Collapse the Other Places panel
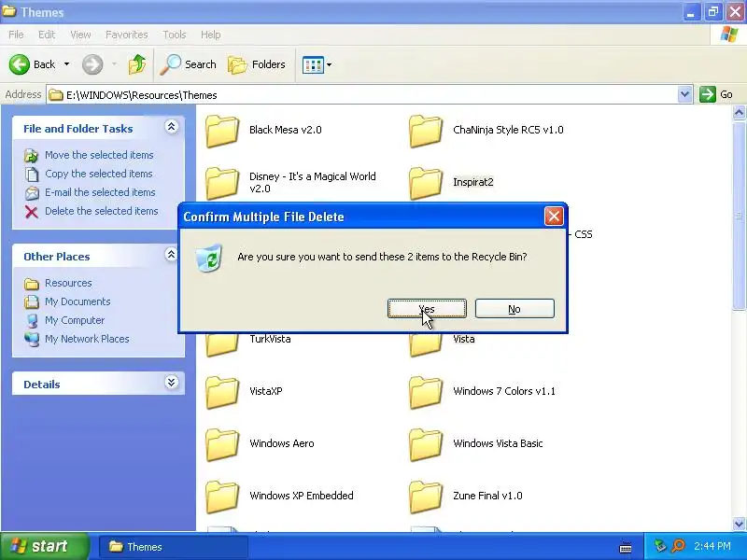Viewport: 747px width, 560px height. click(172, 255)
